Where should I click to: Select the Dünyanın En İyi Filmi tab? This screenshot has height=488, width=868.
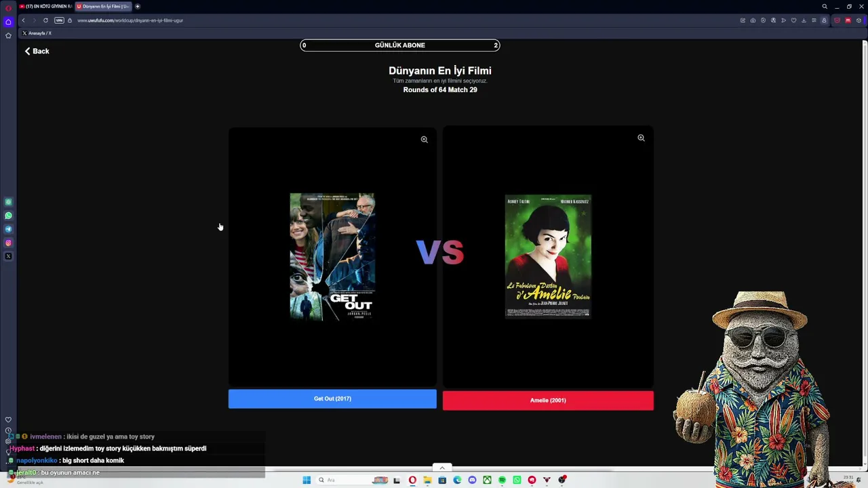click(103, 6)
